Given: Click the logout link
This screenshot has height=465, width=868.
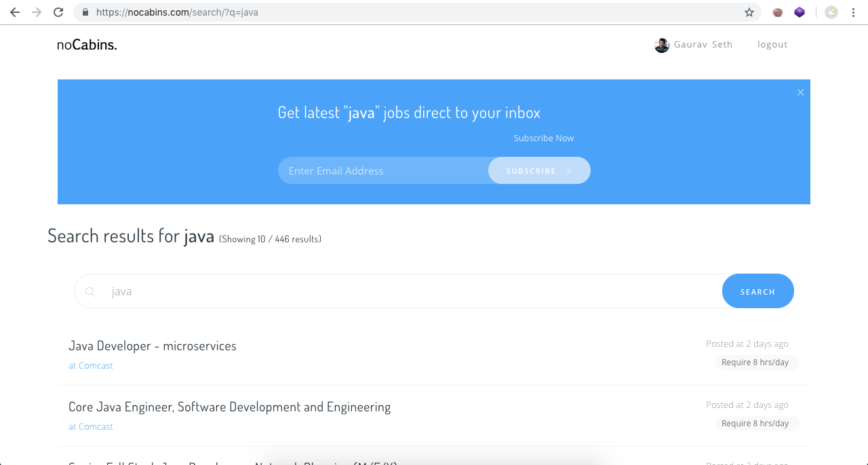Looking at the screenshot, I should (772, 45).
